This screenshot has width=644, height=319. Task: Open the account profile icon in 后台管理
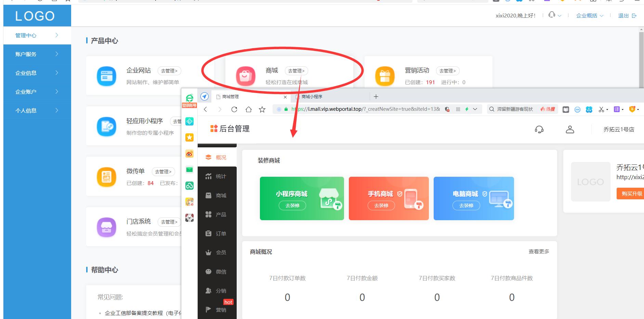569,129
